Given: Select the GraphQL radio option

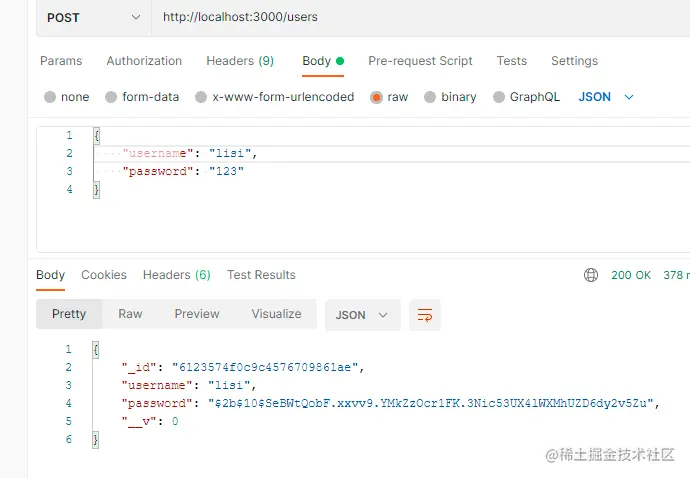Looking at the screenshot, I should 499,97.
